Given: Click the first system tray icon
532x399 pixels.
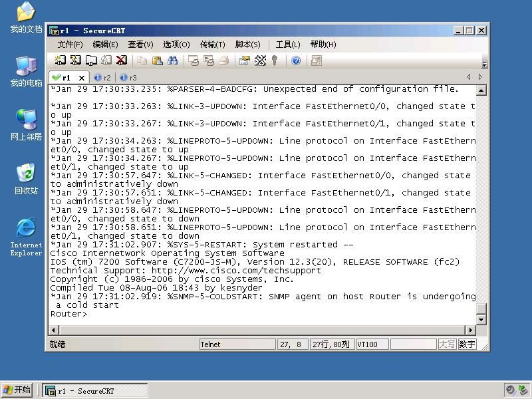Looking at the screenshot, I should coord(510,390).
